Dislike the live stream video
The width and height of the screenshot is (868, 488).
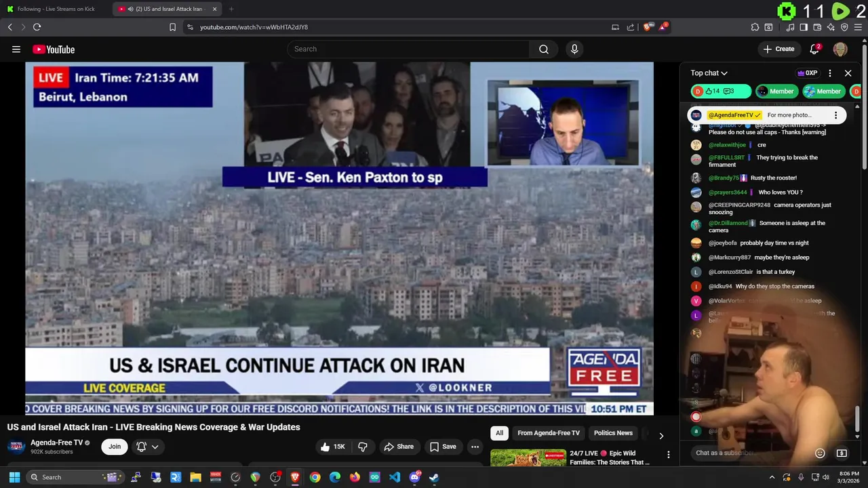[x=363, y=447]
